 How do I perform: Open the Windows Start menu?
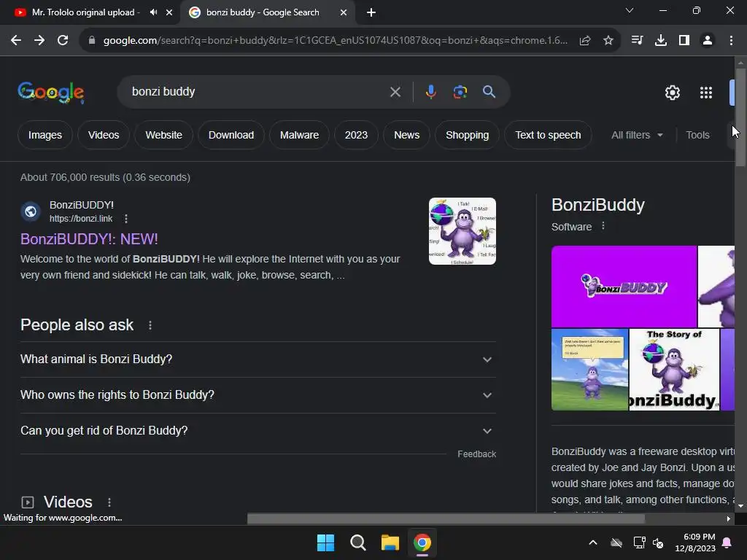point(326,542)
